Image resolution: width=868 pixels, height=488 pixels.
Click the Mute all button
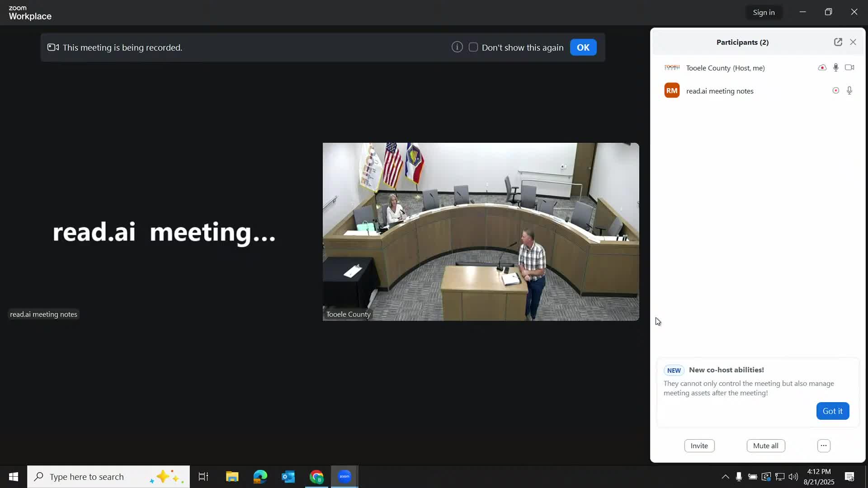point(765,446)
